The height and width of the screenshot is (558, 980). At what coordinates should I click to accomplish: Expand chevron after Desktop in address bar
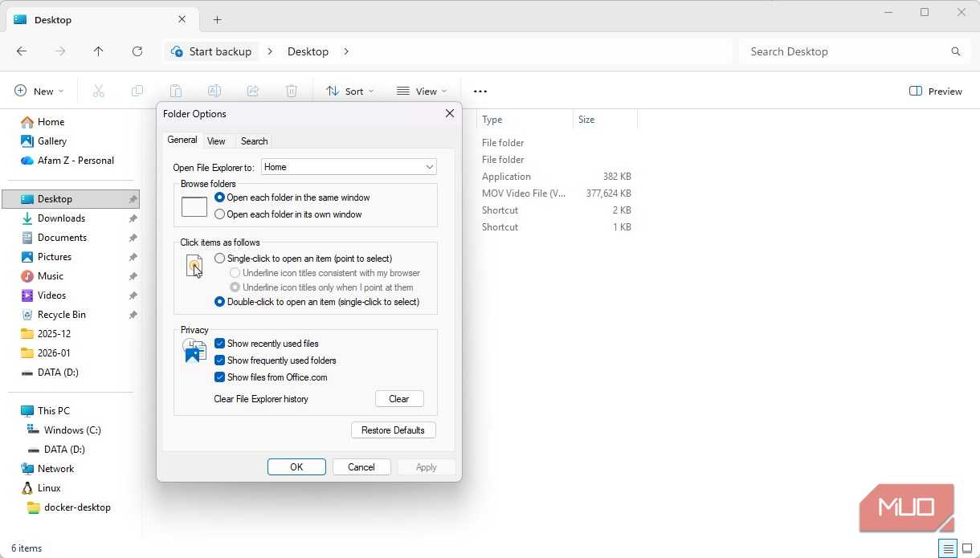[x=346, y=51]
